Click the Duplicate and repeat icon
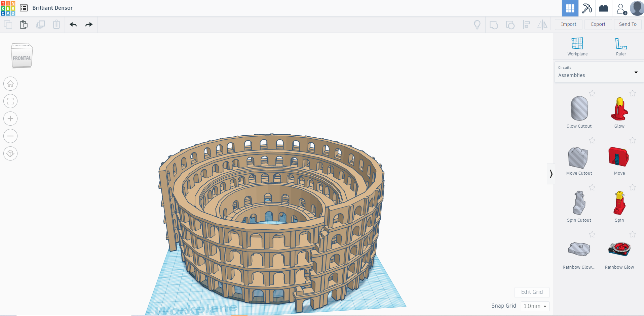Image resolution: width=644 pixels, height=316 pixels. click(x=40, y=25)
